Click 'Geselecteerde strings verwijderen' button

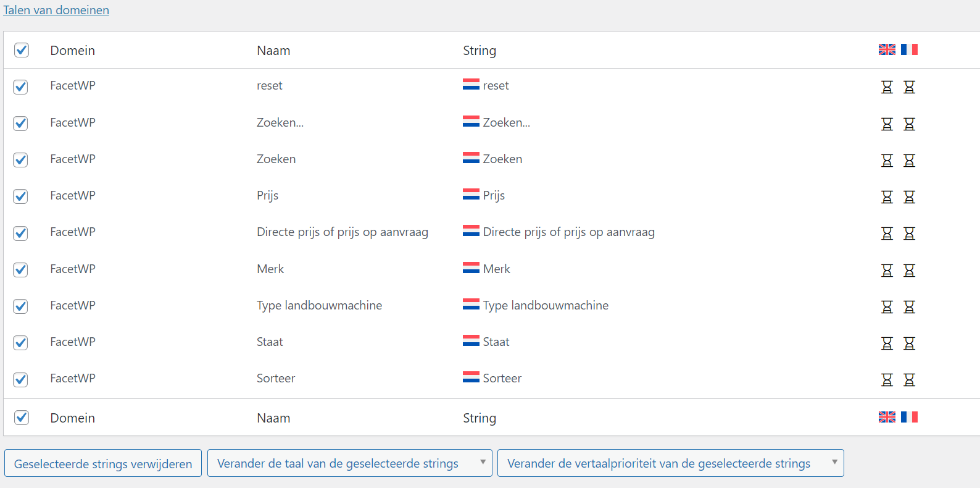tap(103, 463)
